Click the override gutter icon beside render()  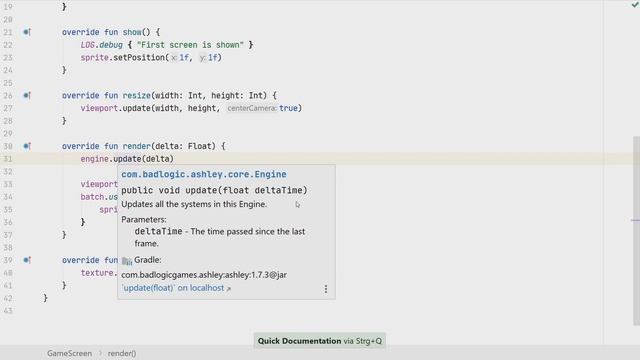click(27, 146)
